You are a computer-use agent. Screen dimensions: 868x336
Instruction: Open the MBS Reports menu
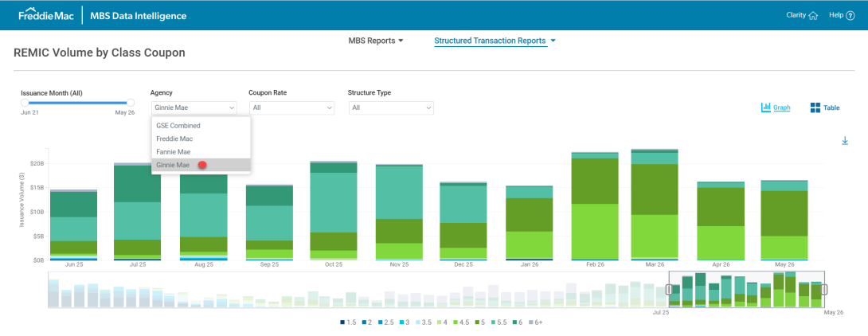(376, 41)
